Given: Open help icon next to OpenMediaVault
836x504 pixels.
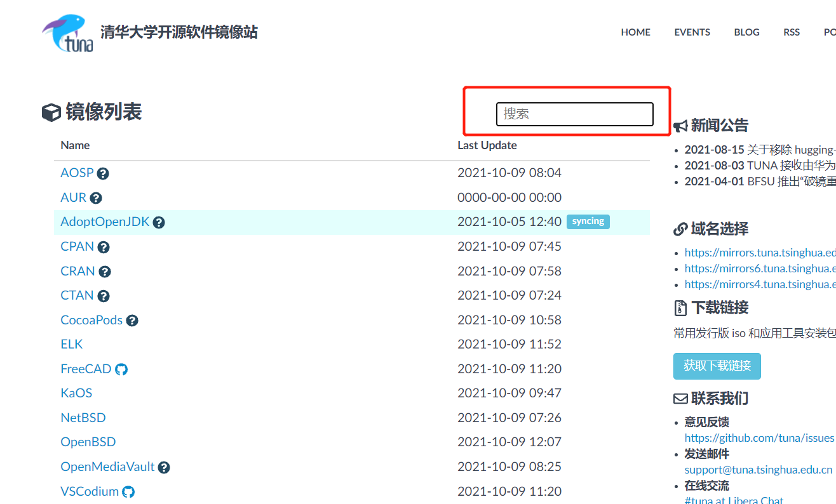Looking at the screenshot, I should 164,468.
